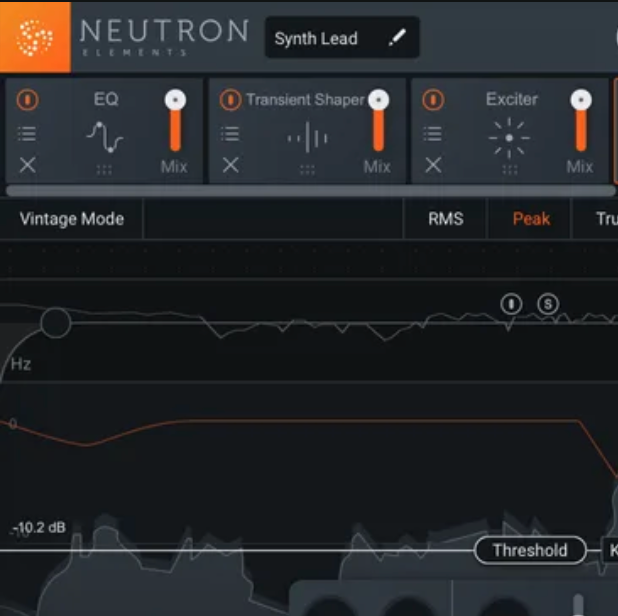Grab the EQ module drag handle
This screenshot has height=616, width=618.
[104, 170]
